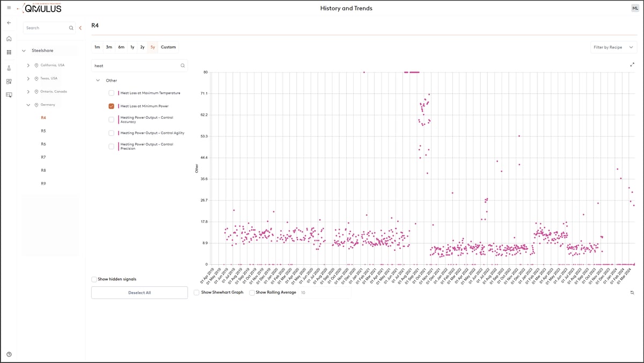Go back with the arrow icon

click(x=9, y=23)
